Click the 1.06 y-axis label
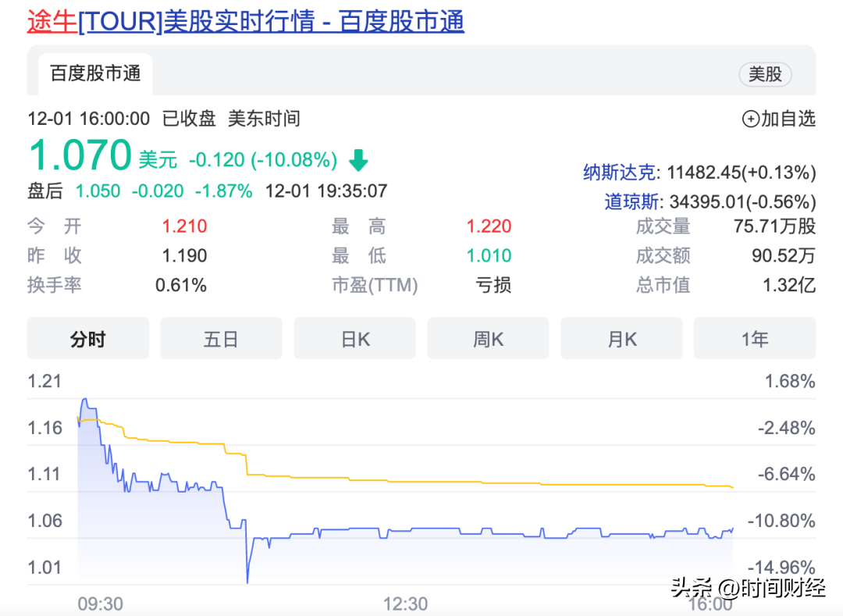Image resolution: width=843 pixels, height=616 pixels. 44,520
